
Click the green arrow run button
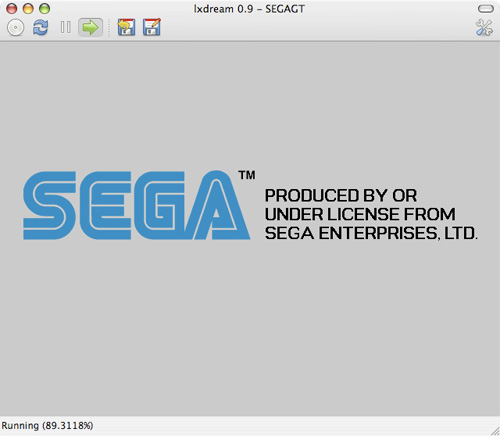90,27
